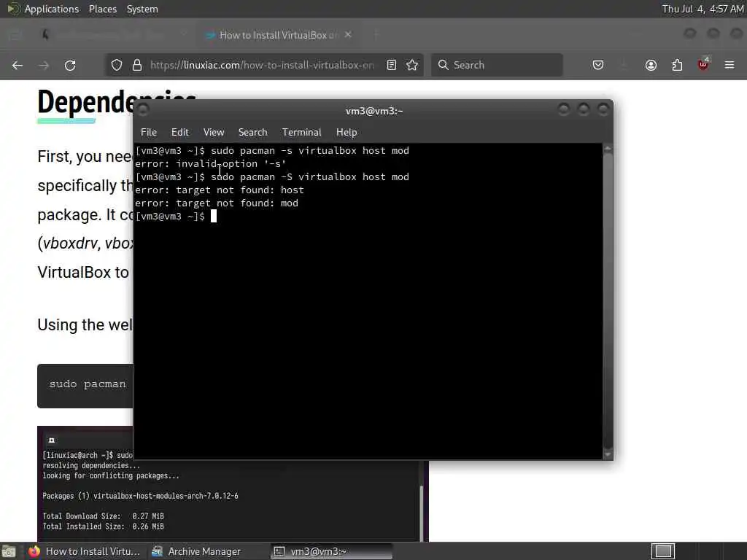
Task: View site security padlock info
Action: point(136,65)
